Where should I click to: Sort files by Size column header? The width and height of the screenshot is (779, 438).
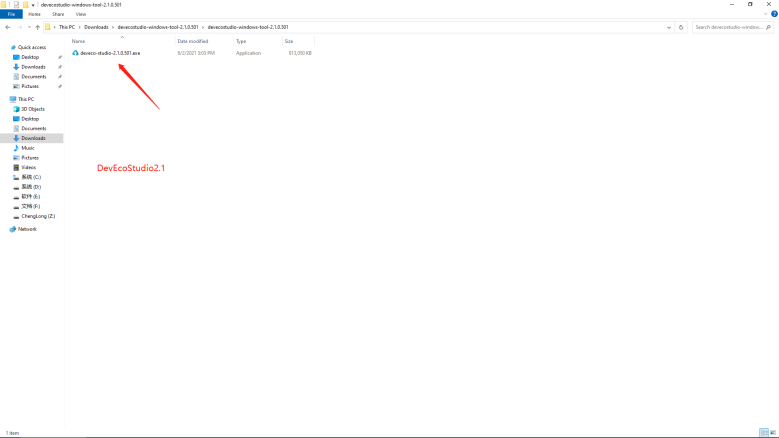(x=289, y=41)
